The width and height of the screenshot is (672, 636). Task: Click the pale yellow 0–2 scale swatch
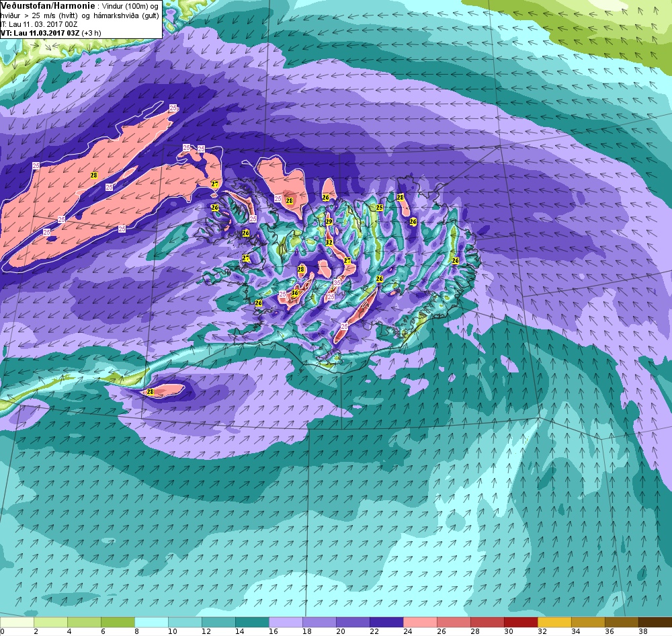(x=17, y=622)
